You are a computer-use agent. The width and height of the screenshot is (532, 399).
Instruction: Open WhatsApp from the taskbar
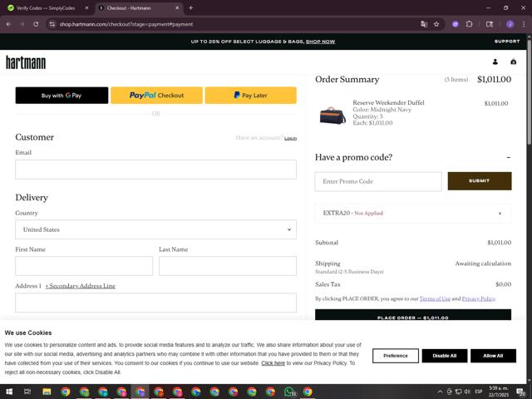point(289,392)
